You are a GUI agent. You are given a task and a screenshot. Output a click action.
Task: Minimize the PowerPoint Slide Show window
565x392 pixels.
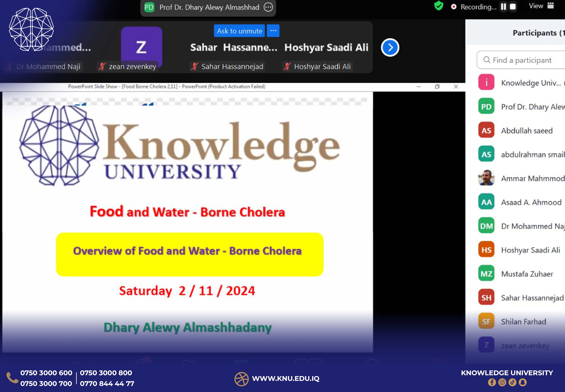419,86
